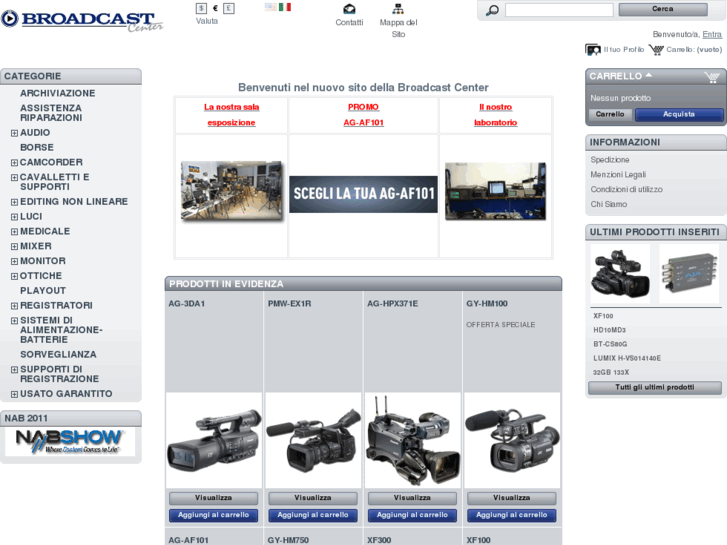Click the AG-3DA1 camera image
Screen dimensions: 727x545
click(x=214, y=440)
